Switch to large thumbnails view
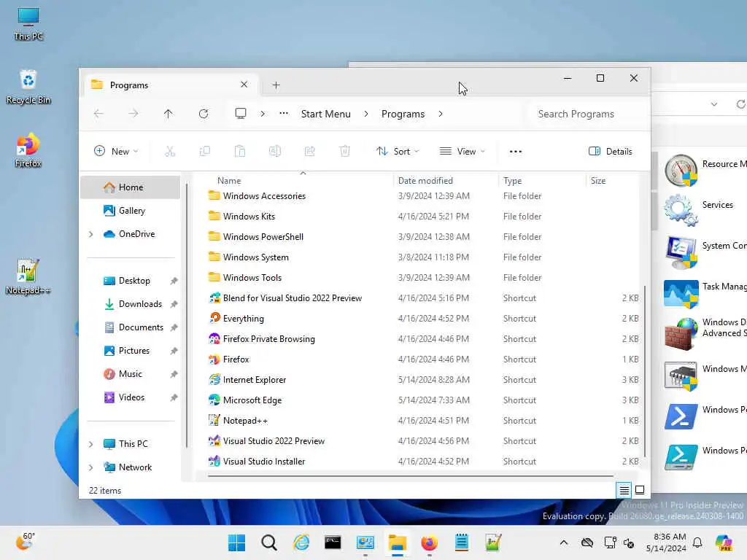 pos(640,489)
